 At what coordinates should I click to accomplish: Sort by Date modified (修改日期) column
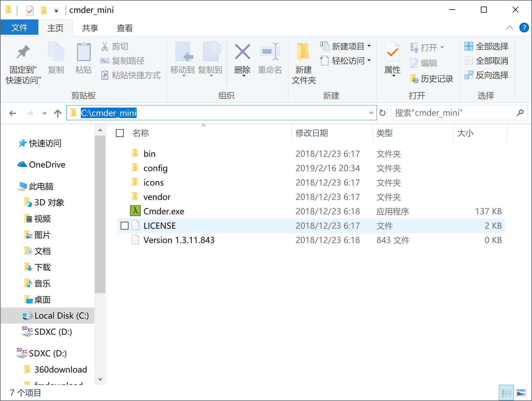coord(312,133)
